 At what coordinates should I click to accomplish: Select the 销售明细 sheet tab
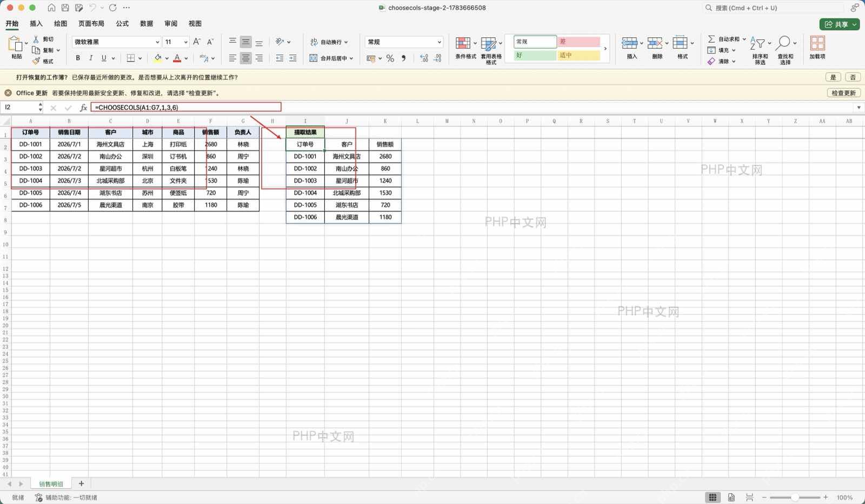(51, 484)
